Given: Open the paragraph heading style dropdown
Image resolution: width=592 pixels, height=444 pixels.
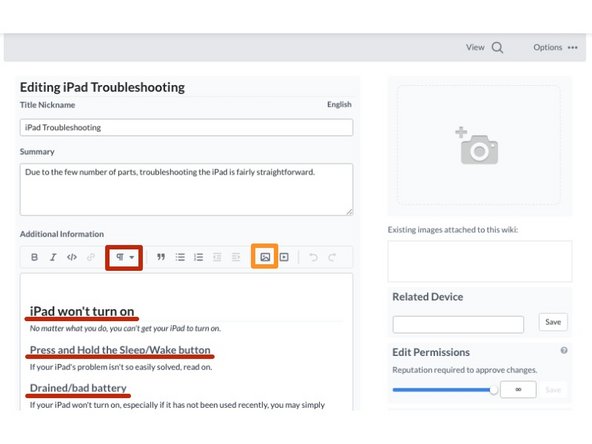Looking at the screenshot, I should (124, 257).
